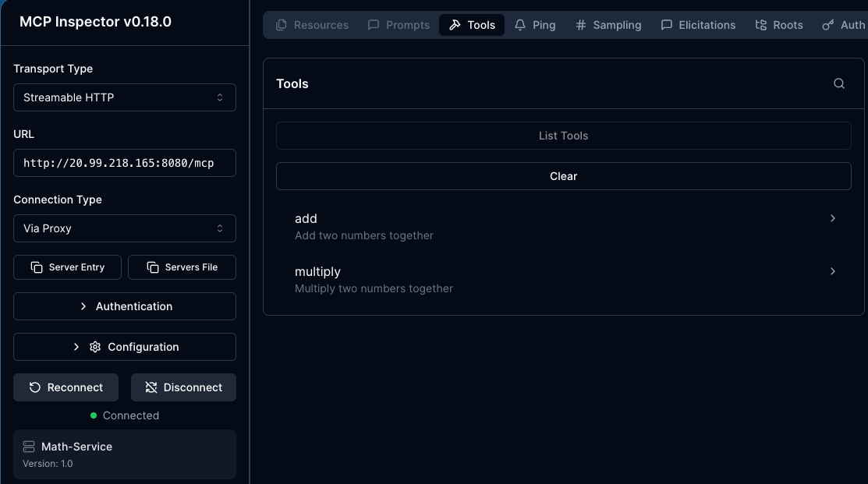Viewport: 868px width, 484px height.
Task: Open the Connection Type dropdown
Action: tap(125, 228)
